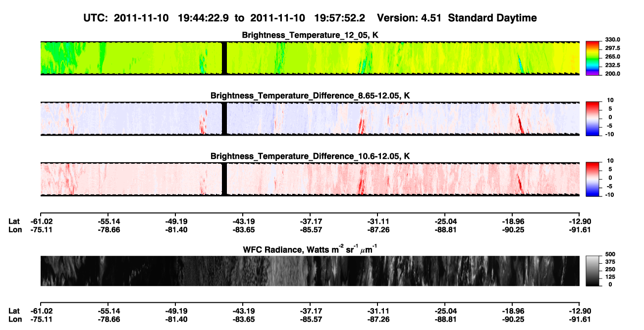Click the 'WFC Radiance' panel title
The width and height of the screenshot is (644, 330).
(310, 249)
